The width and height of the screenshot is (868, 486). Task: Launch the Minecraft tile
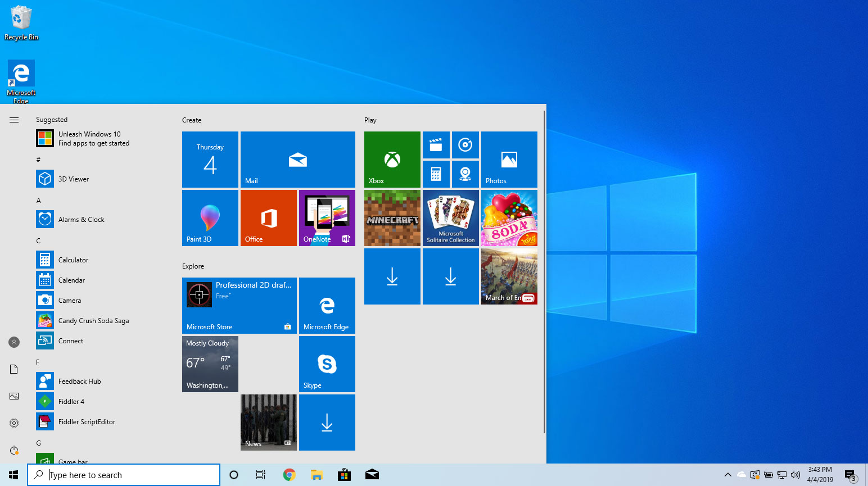pos(392,218)
